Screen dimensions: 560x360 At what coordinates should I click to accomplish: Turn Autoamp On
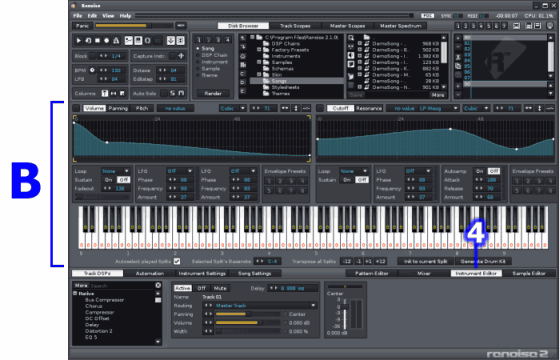(x=480, y=171)
